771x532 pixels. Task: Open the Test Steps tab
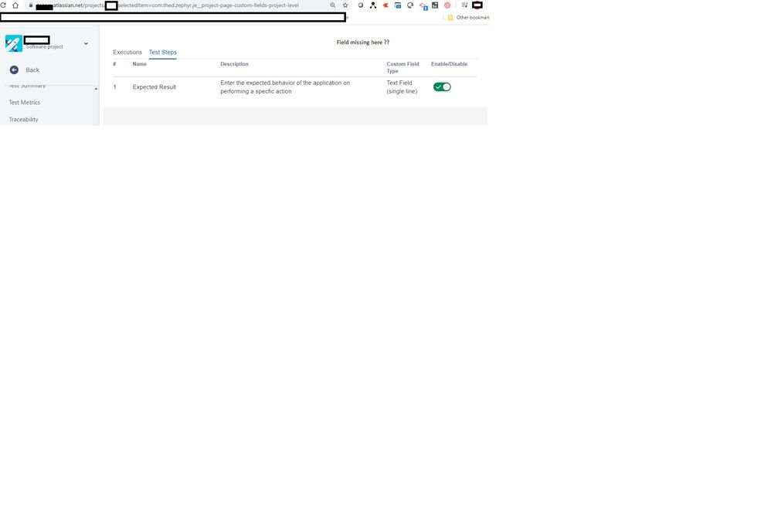tap(162, 53)
